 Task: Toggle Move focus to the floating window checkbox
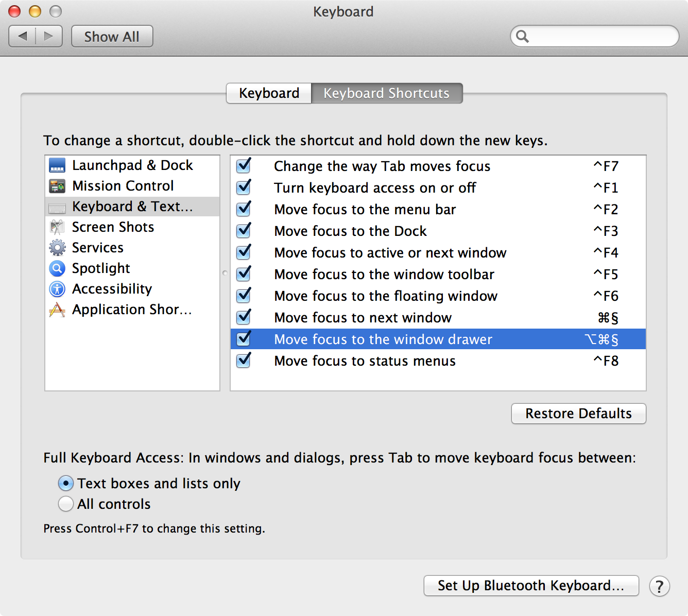coord(244,296)
